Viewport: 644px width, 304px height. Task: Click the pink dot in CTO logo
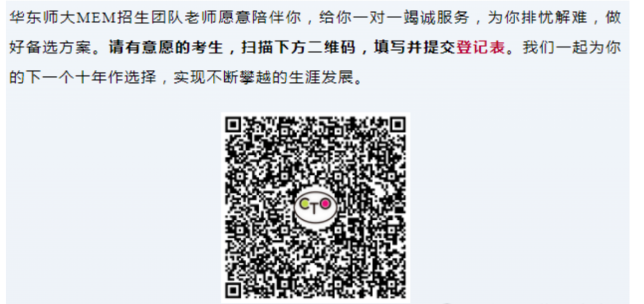[x=326, y=204]
